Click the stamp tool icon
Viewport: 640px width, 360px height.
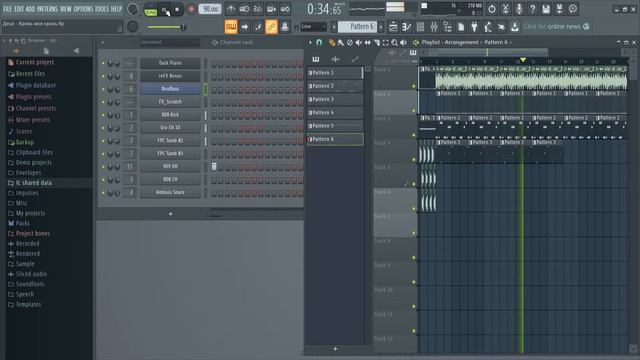click(284, 27)
